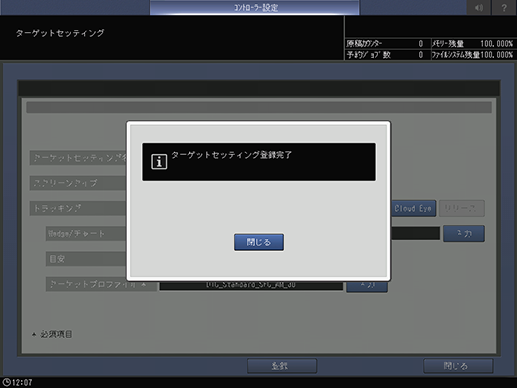The image size is (517, 388).
Task: Click the clock icon in the status bar
Action: [x=6, y=382]
